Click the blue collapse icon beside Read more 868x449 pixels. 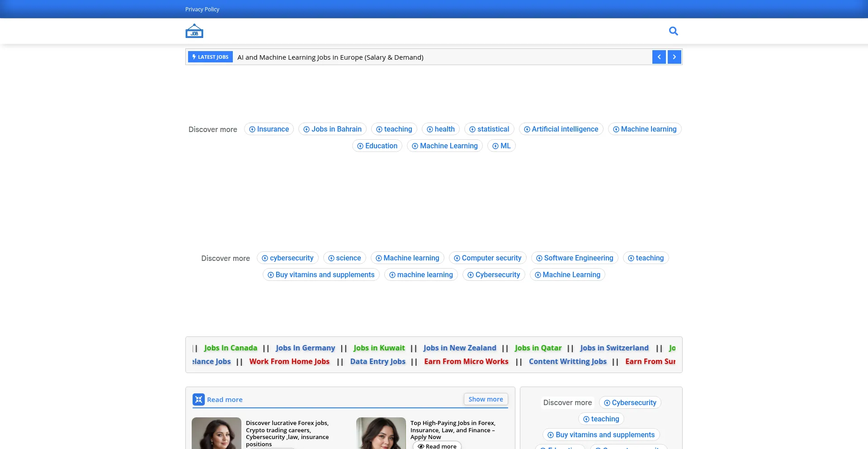[198, 399]
